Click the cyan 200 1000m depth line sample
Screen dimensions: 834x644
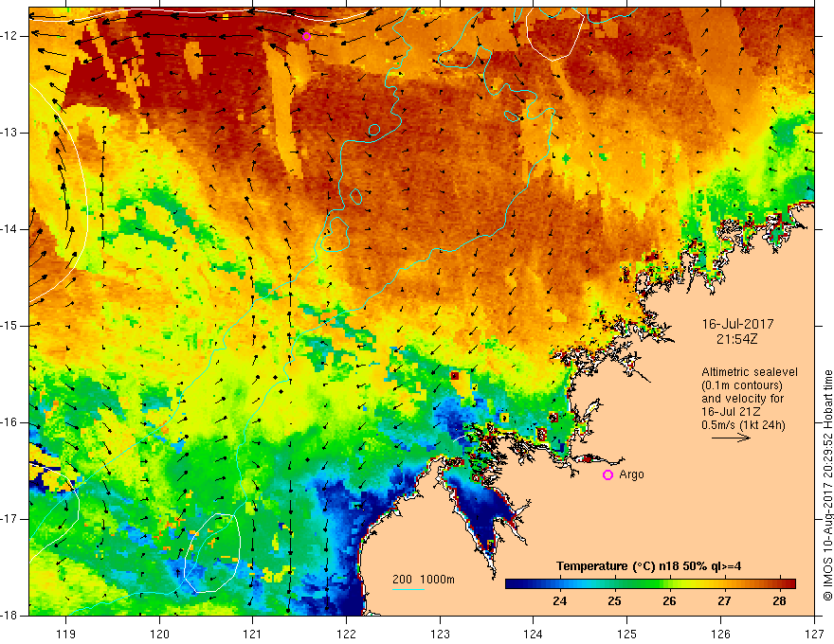point(408,589)
